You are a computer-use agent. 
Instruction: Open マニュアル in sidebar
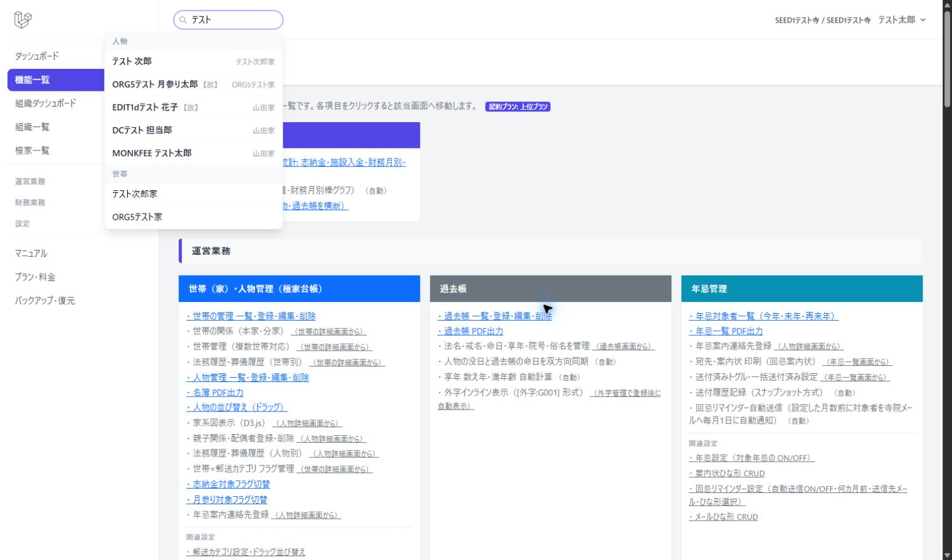pyautogui.click(x=31, y=254)
